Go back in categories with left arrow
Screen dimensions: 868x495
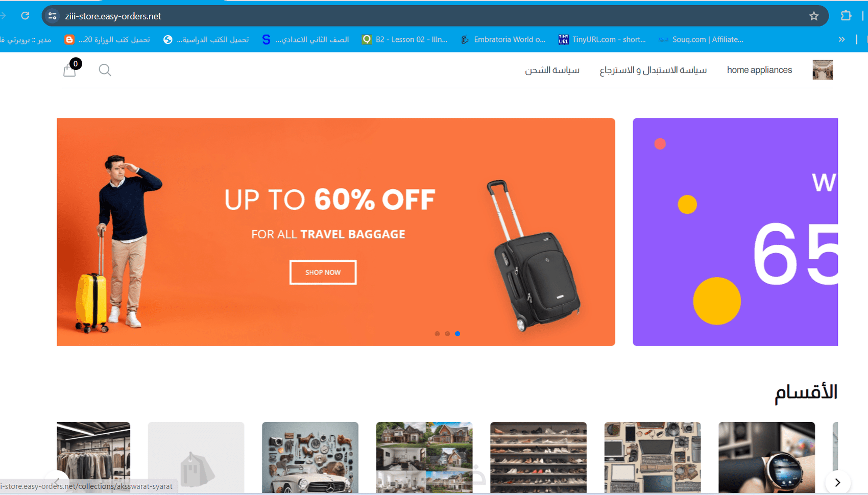[57, 481]
